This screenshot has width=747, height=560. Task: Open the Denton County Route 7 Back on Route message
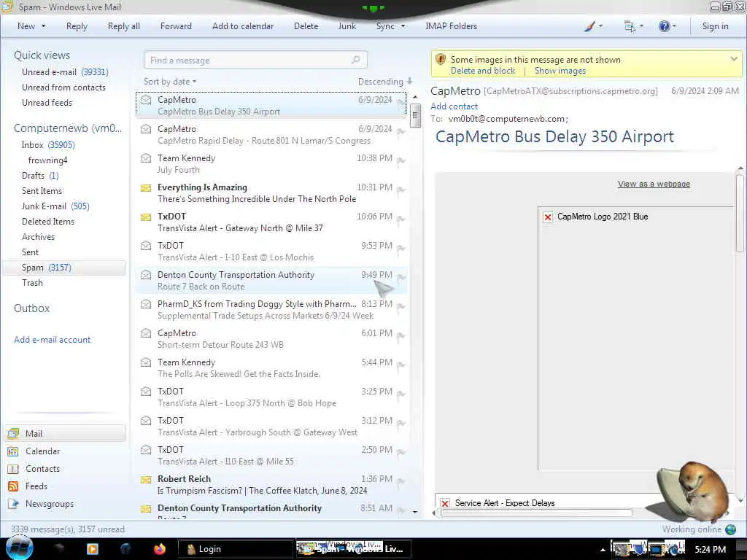[271, 281]
